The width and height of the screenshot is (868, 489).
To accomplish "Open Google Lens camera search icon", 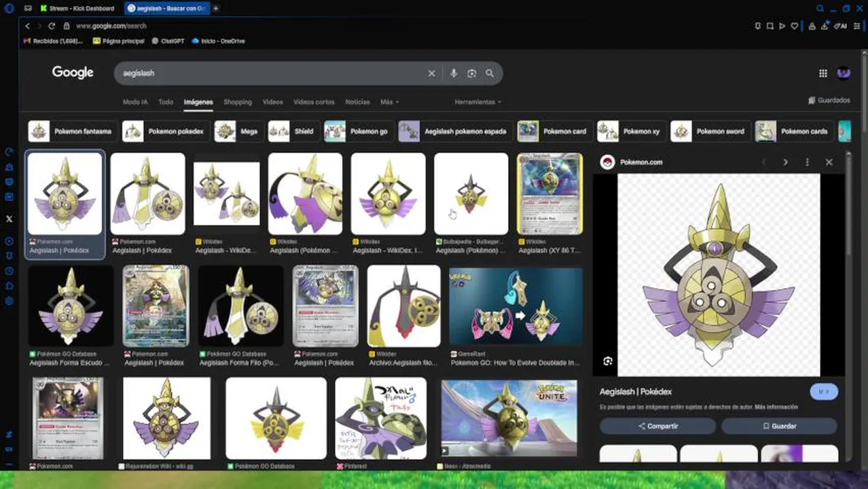I will coord(471,73).
